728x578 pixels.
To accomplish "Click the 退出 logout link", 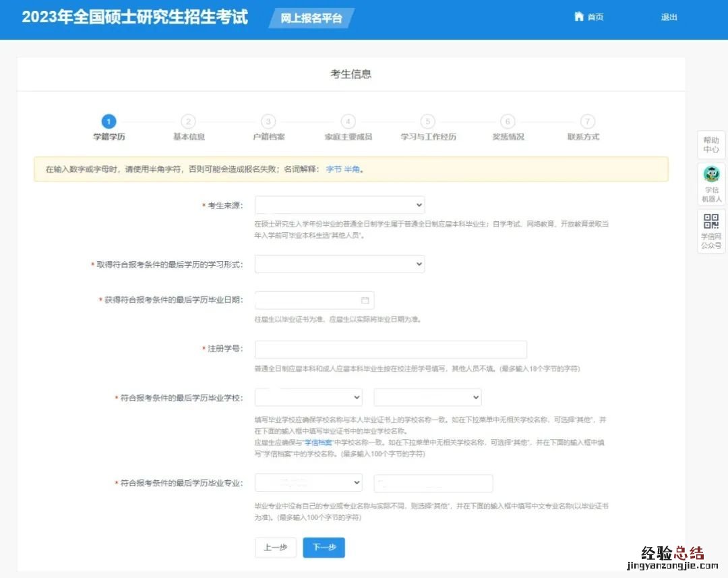I will [669, 18].
